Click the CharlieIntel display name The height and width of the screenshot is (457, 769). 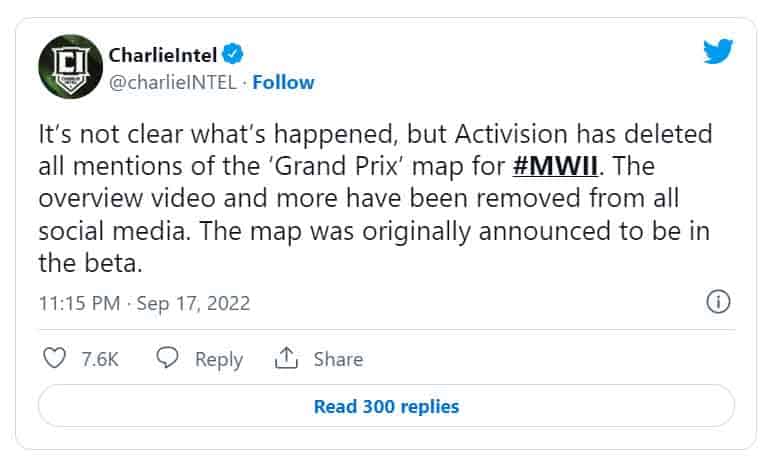pos(162,54)
